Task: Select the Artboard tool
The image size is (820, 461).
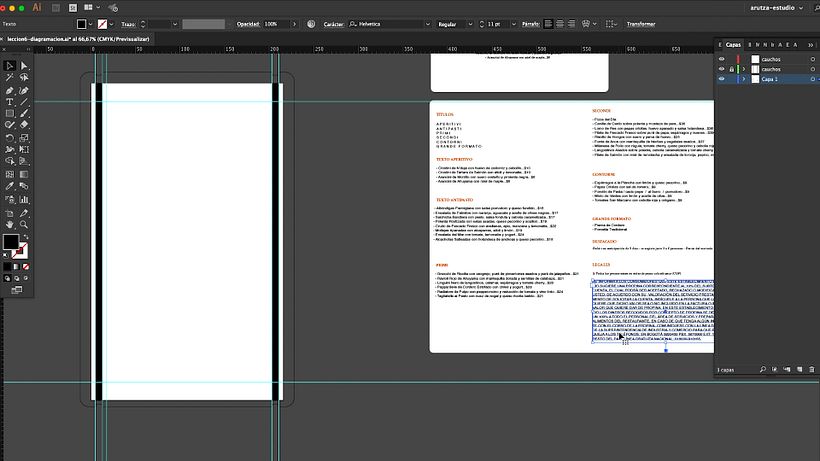Action: (x=9, y=213)
